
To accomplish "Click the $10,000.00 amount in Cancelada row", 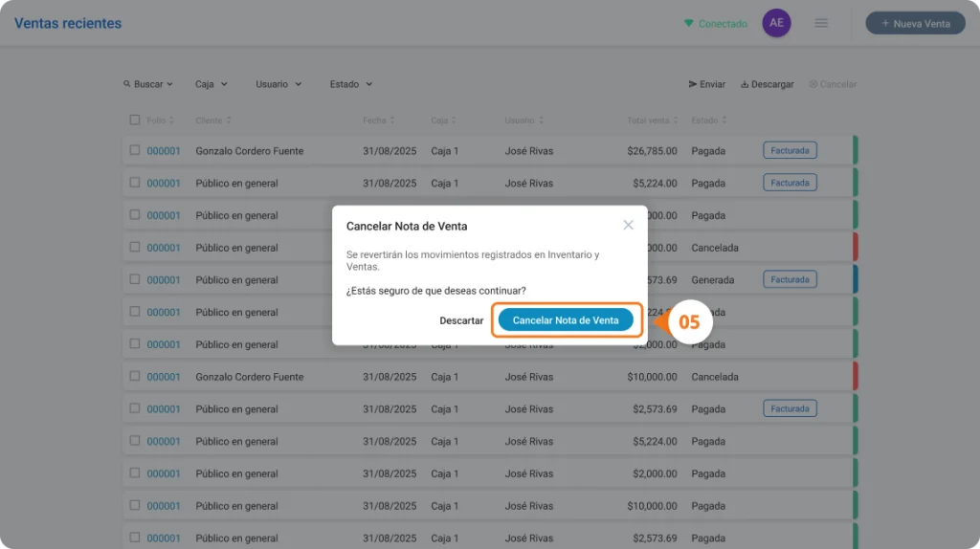I will click(x=652, y=377).
